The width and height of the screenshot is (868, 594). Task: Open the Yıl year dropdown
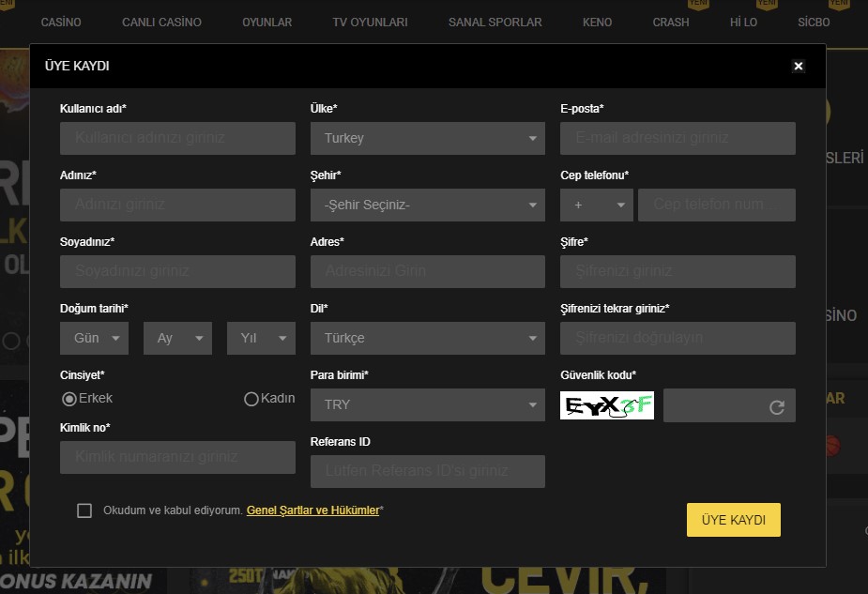pyautogui.click(x=261, y=338)
